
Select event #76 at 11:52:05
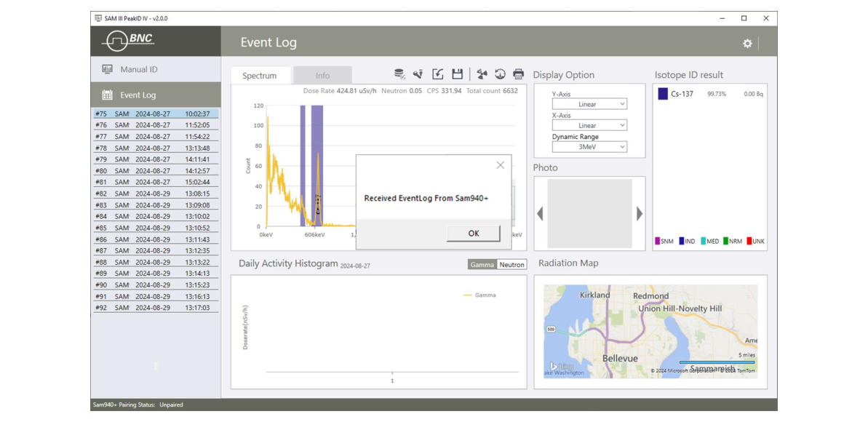point(156,125)
